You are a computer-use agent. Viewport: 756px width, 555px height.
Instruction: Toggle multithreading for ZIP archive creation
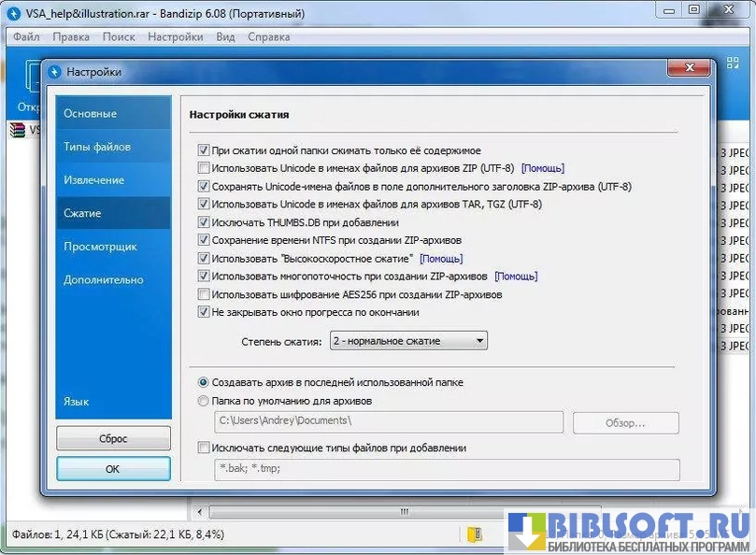[204, 277]
